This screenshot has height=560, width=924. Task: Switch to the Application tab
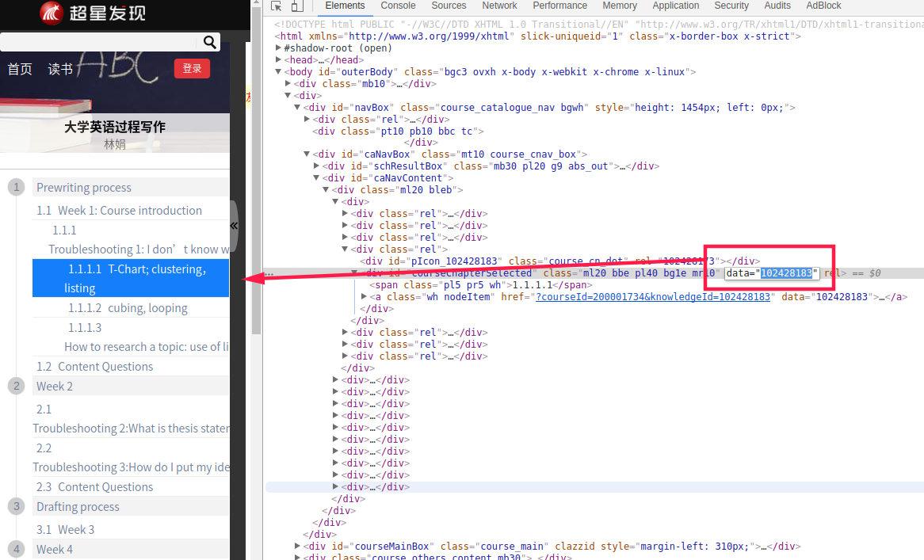point(675,6)
